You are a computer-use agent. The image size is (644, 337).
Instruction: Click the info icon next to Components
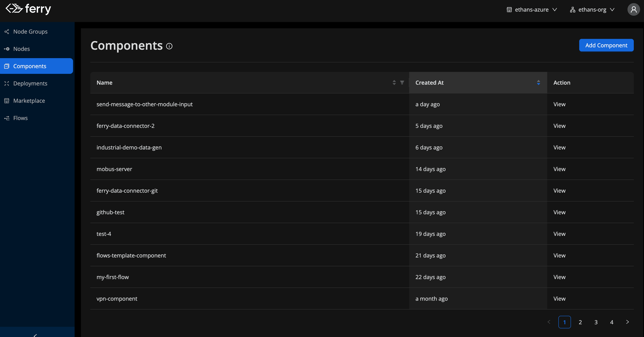[169, 46]
